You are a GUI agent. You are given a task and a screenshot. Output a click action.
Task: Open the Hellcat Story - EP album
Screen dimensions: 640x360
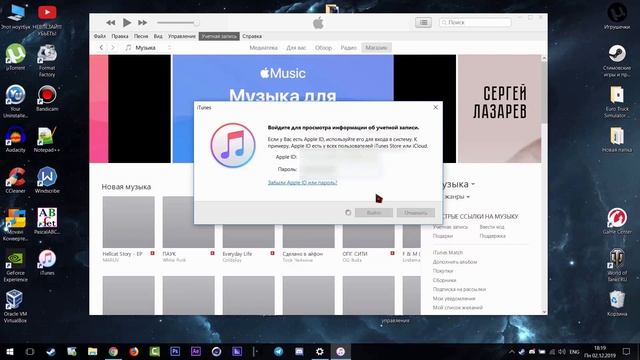click(x=128, y=222)
